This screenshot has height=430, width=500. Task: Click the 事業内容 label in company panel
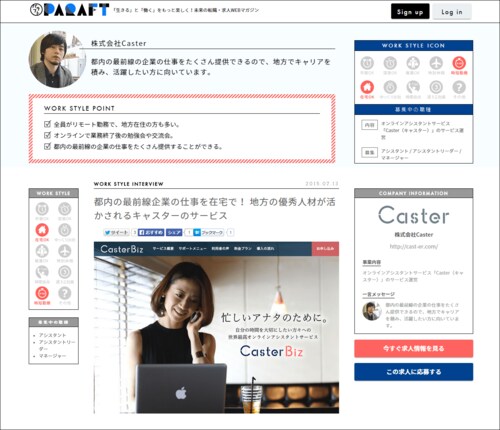coord(372,262)
